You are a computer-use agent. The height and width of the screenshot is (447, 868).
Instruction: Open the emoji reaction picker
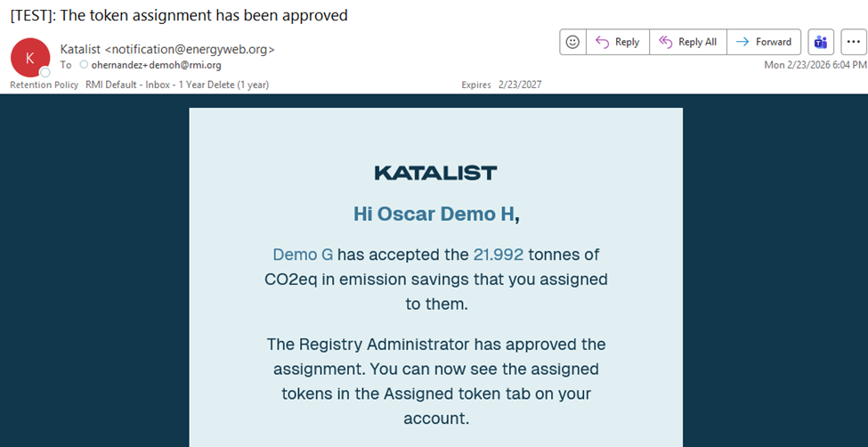[x=573, y=42]
